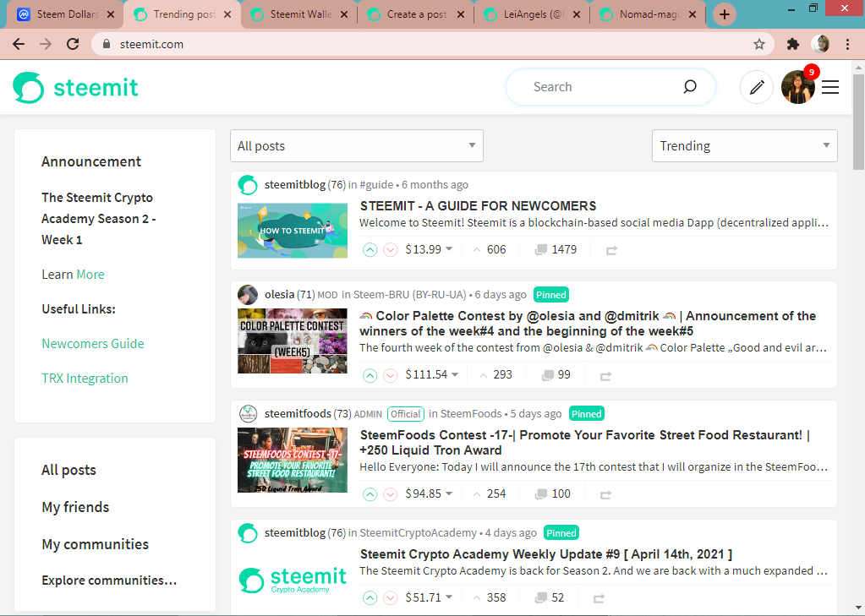
Task: Expand the $13.99 payout details
Action: [x=429, y=250]
